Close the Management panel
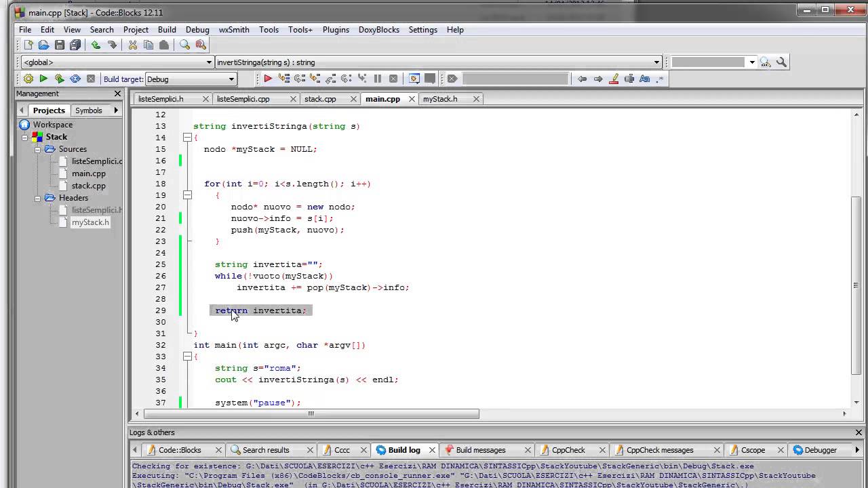The width and height of the screenshot is (868, 488). coord(117,94)
